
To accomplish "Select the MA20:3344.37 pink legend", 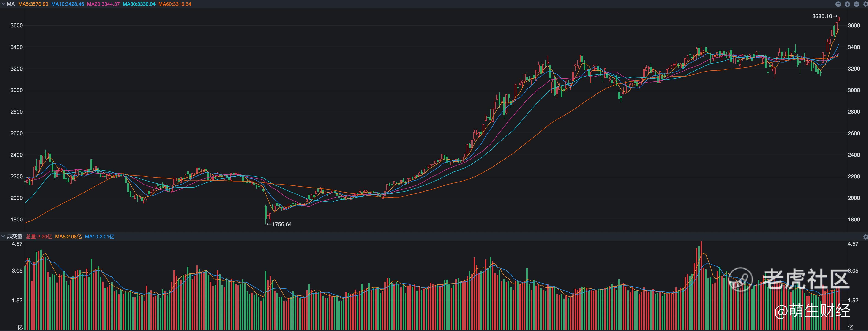I will [x=103, y=4].
